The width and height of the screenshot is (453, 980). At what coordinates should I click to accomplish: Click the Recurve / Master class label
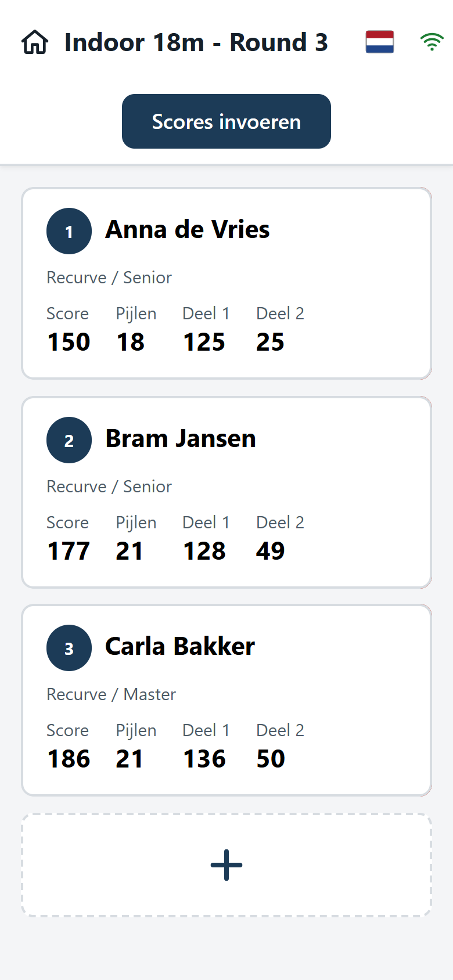pyautogui.click(x=111, y=694)
